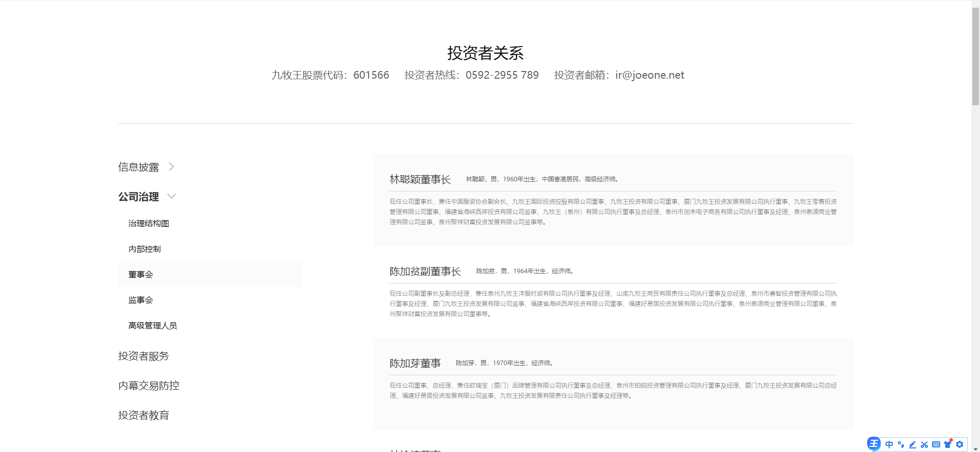
Task: Open 内幕交易防控 in sidebar
Action: [149, 386]
